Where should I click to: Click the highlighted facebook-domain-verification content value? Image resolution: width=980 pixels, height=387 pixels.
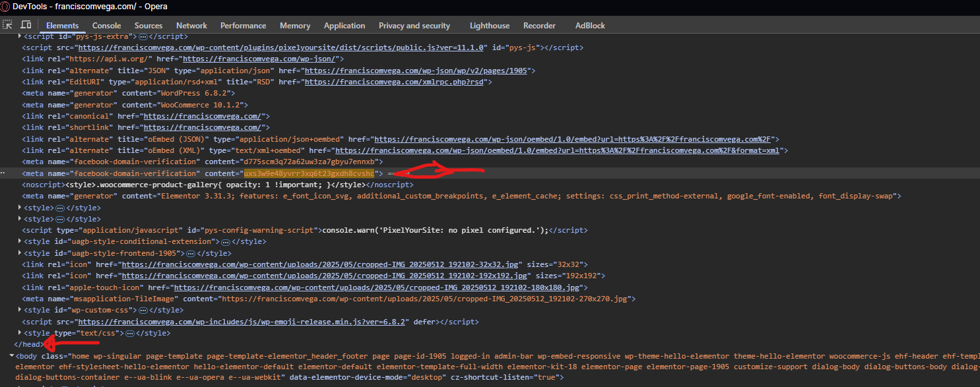309,173
